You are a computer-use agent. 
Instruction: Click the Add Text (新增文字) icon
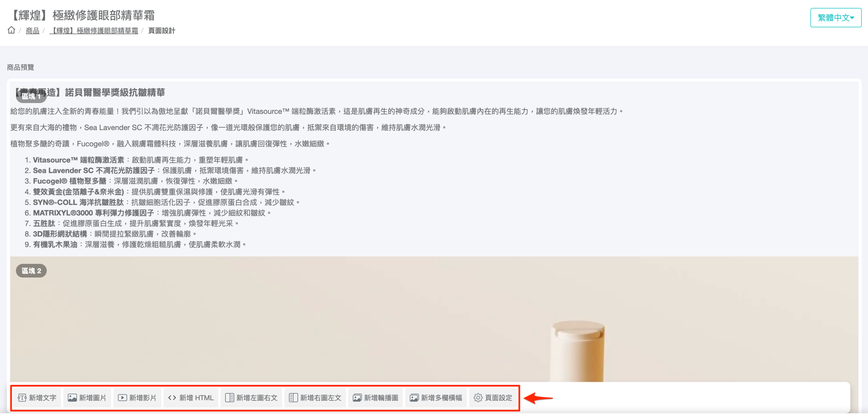coord(22,398)
